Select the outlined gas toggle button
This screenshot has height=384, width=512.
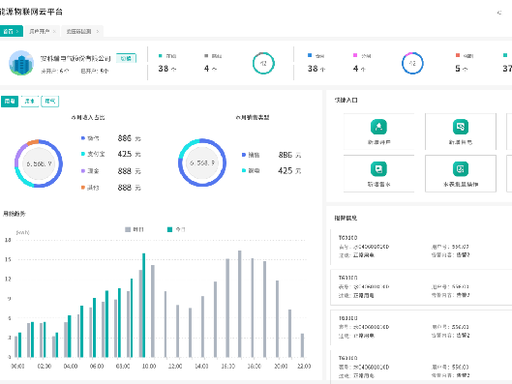point(50,101)
